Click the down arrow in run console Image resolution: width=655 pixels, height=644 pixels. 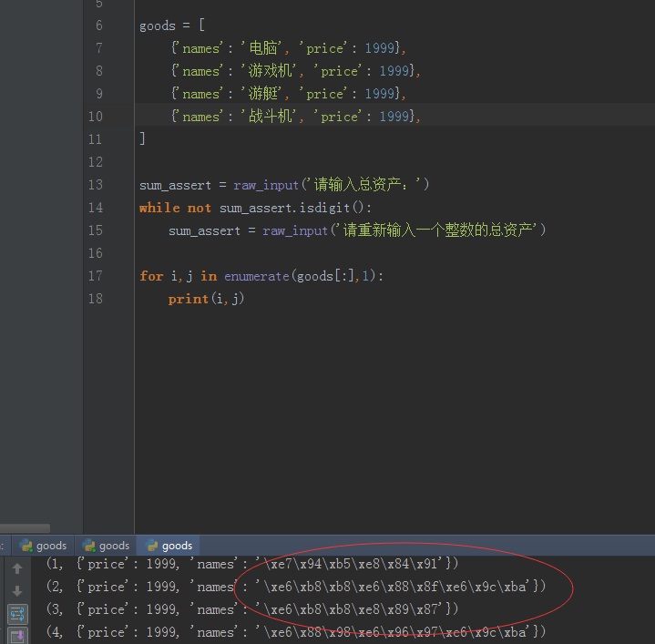[16, 591]
